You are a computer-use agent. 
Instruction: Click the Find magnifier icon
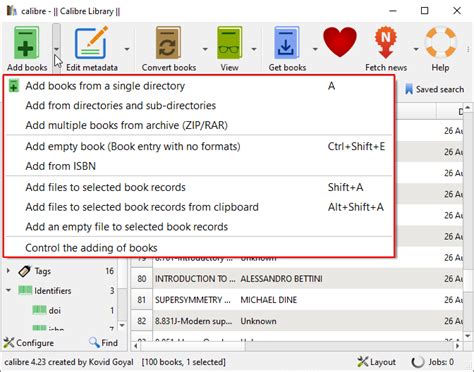click(x=94, y=342)
